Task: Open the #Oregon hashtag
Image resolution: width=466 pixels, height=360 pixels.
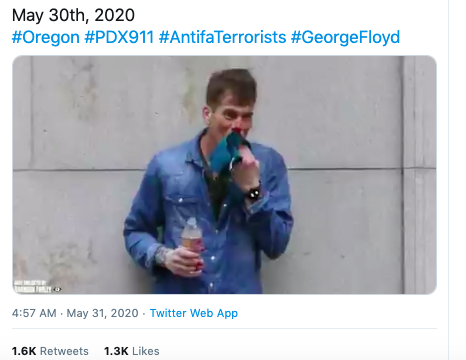Action: [x=46, y=37]
